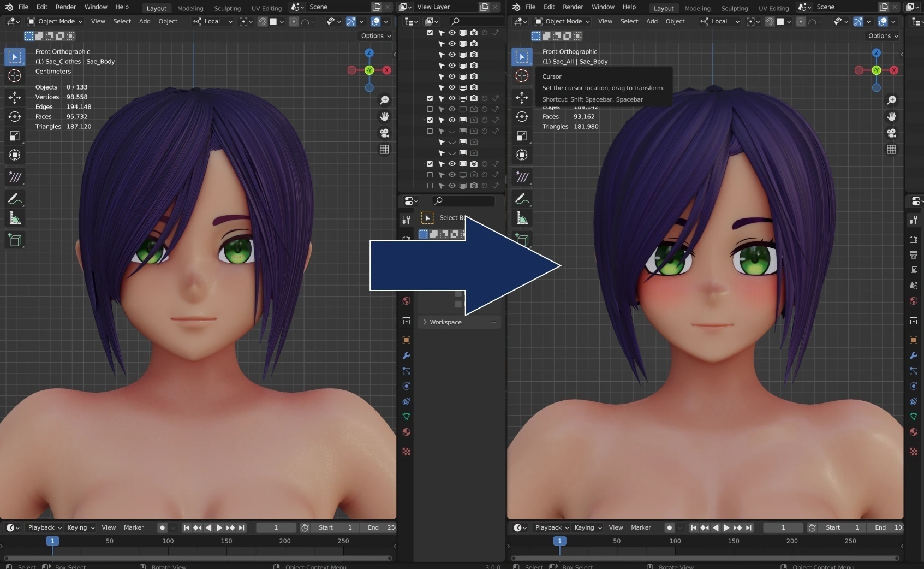Open the Local transform orientation dropdown
This screenshot has width=924, height=569.
[213, 21]
